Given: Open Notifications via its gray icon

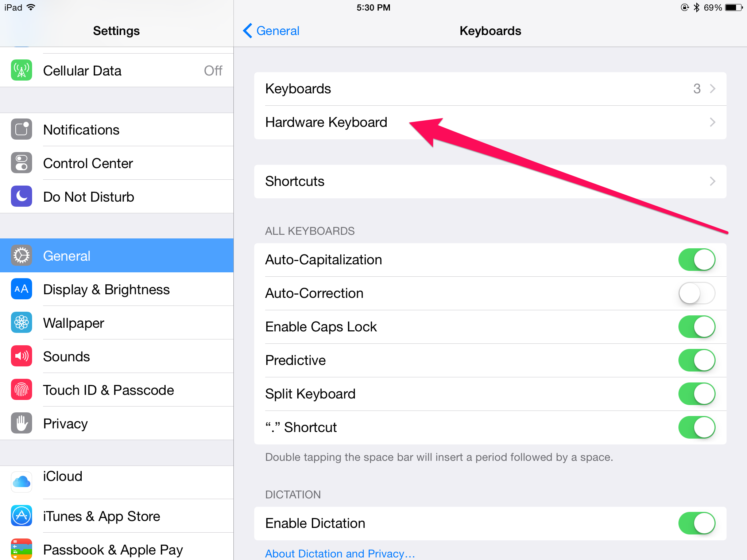Looking at the screenshot, I should (x=22, y=129).
